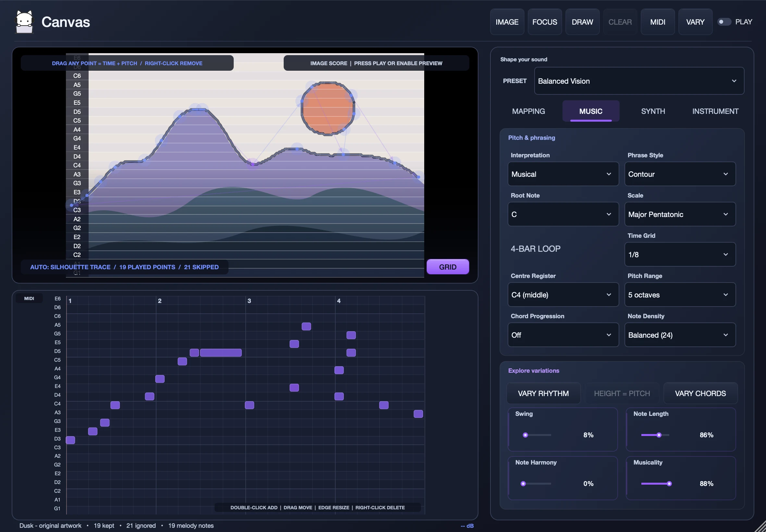Select the A3 note at end of bar 4
766x532 pixels.
click(418, 414)
